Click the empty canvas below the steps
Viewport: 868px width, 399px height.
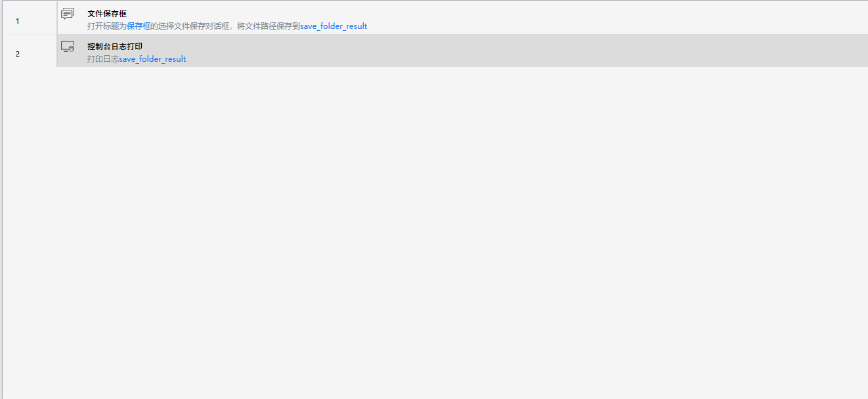click(x=433, y=230)
